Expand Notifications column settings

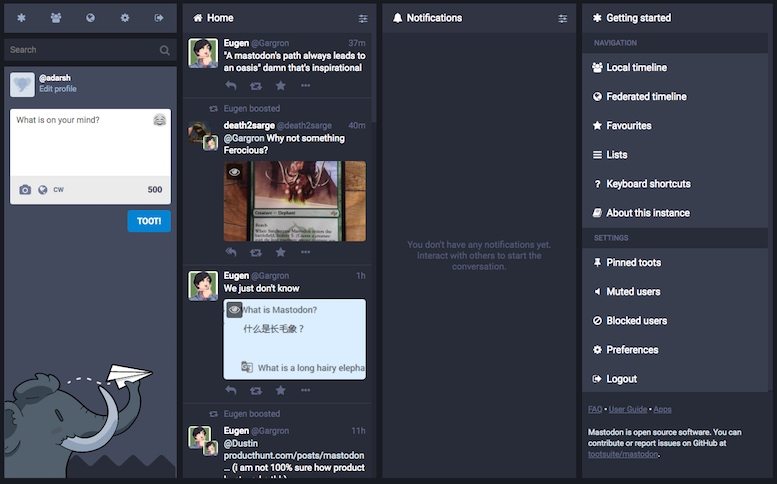pos(563,18)
